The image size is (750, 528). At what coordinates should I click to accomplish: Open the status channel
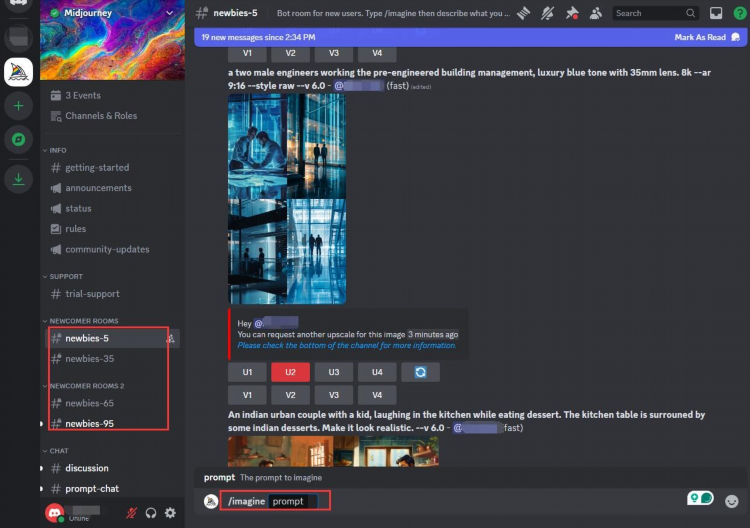click(112, 209)
